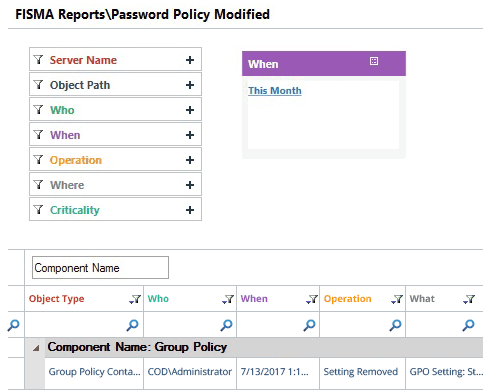500x390 pixels.
Task: Click the square icon in purple When header
Action: [x=374, y=61]
